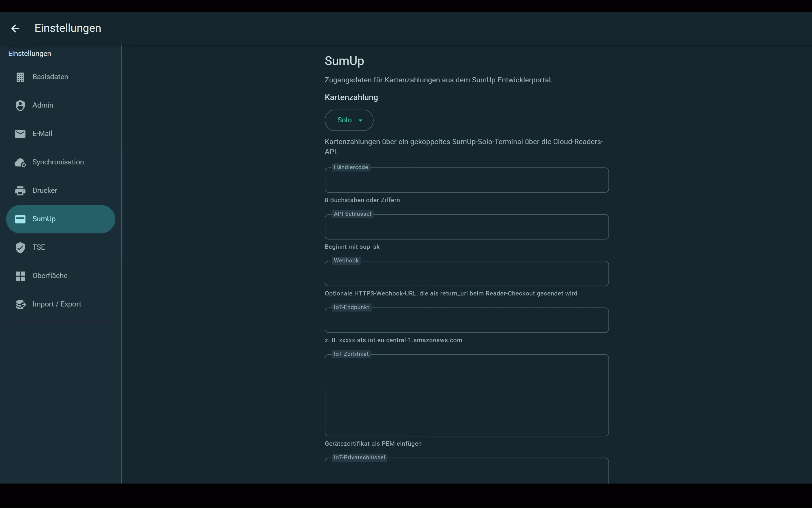Select the TSE settings entry
This screenshot has height=508, width=812.
[x=61, y=247]
